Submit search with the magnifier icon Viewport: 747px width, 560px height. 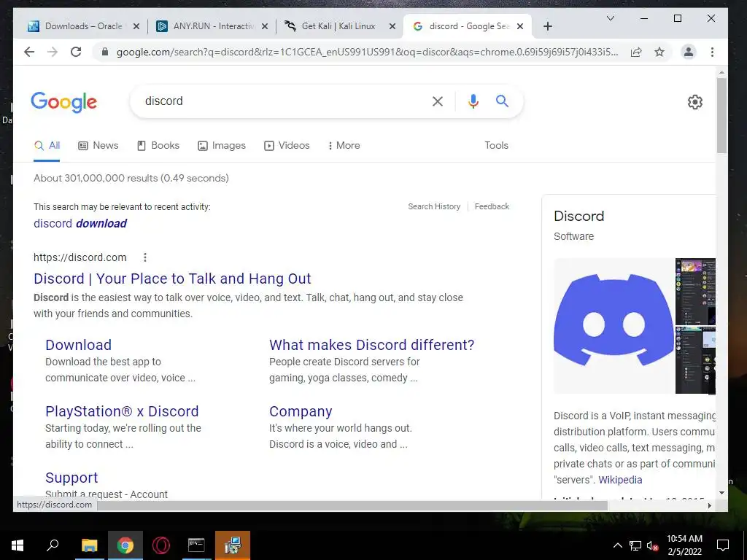tap(502, 101)
